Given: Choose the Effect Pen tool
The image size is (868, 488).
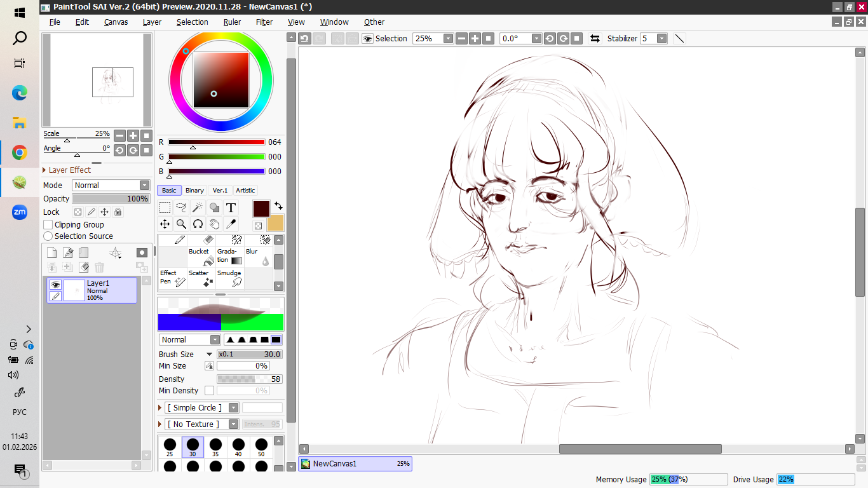Looking at the screenshot, I should (x=172, y=278).
